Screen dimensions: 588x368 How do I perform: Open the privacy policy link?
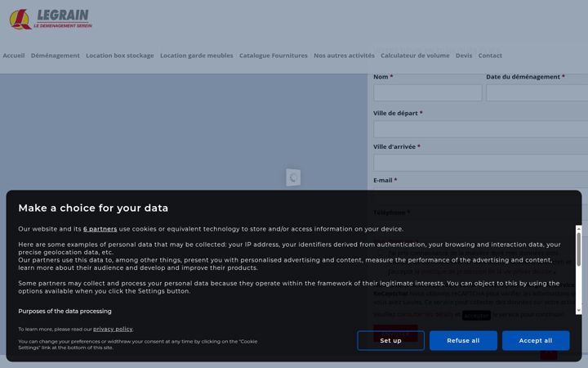[x=113, y=330]
